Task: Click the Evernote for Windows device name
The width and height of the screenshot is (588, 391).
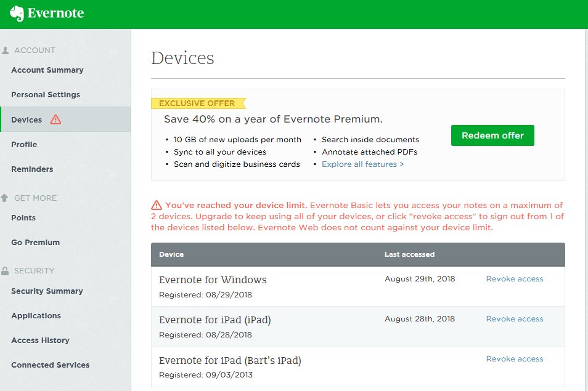Action: [x=213, y=280]
